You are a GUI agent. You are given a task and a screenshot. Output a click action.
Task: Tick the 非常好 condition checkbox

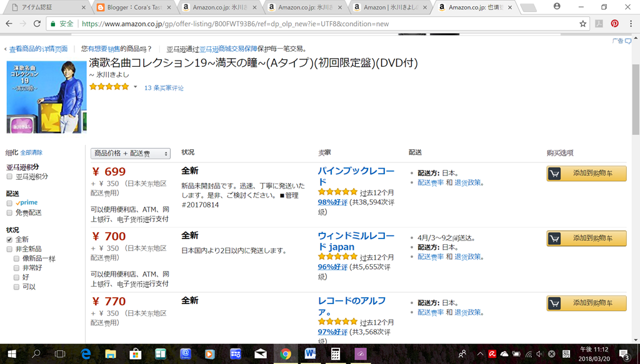(x=16, y=268)
